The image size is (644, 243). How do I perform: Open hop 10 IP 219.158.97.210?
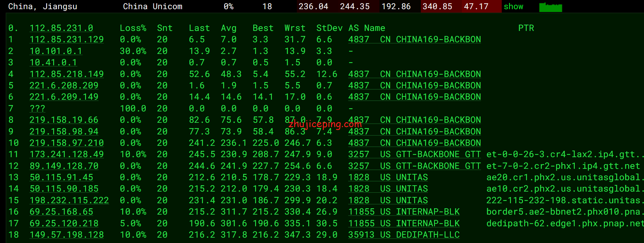[67, 143]
